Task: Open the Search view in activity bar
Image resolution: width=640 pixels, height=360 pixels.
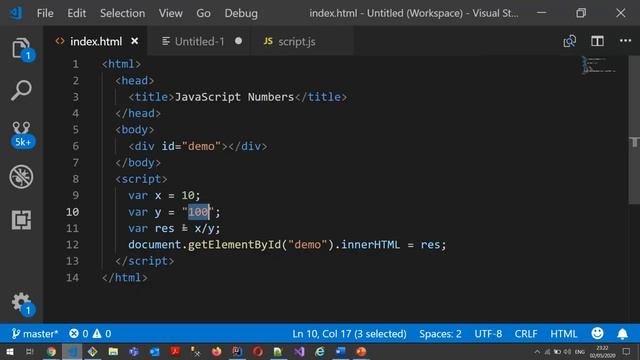Action: 21,90
